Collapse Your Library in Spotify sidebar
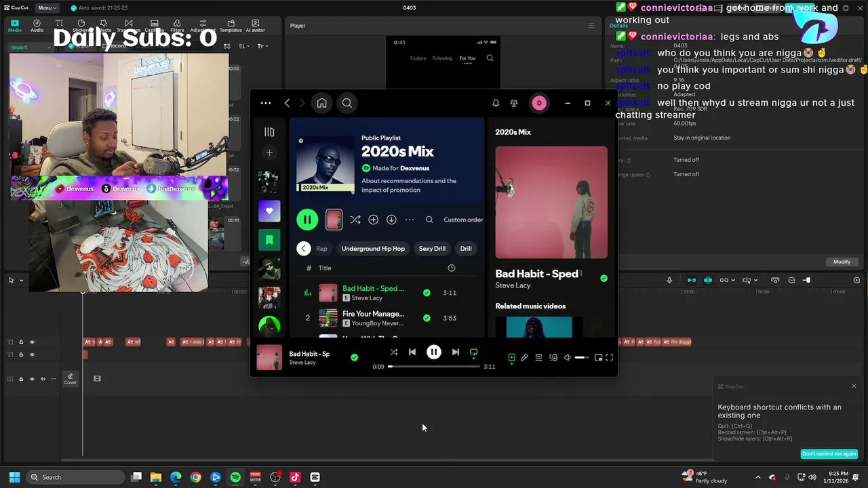 coord(269,132)
